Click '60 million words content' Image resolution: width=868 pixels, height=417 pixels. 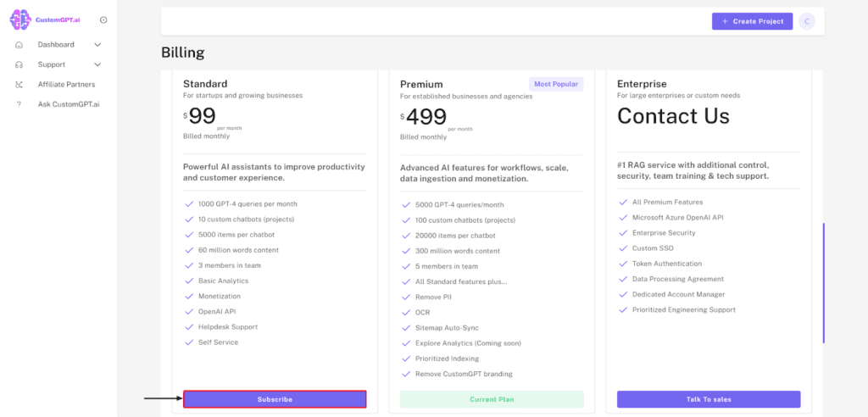pyautogui.click(x=238, y=250)
